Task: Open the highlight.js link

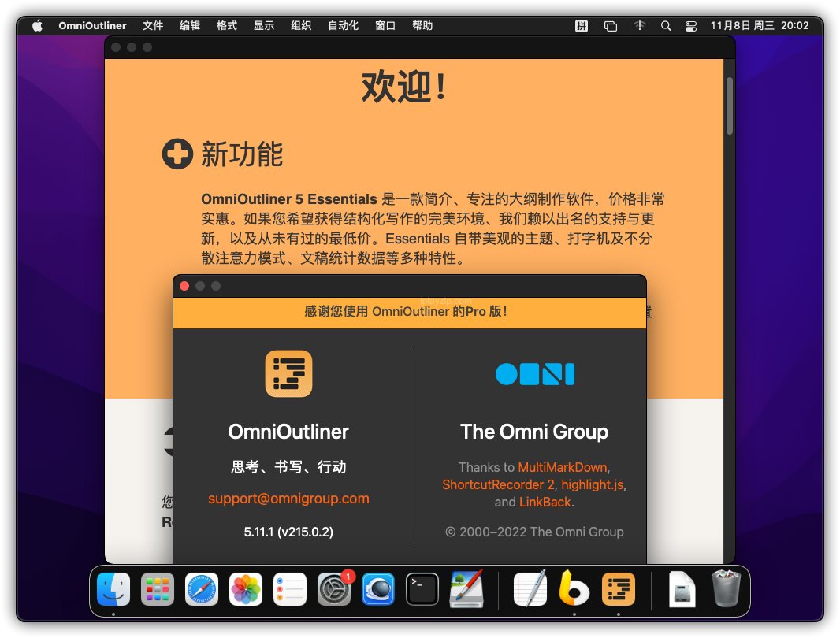Action: click(x=593, y=484)
